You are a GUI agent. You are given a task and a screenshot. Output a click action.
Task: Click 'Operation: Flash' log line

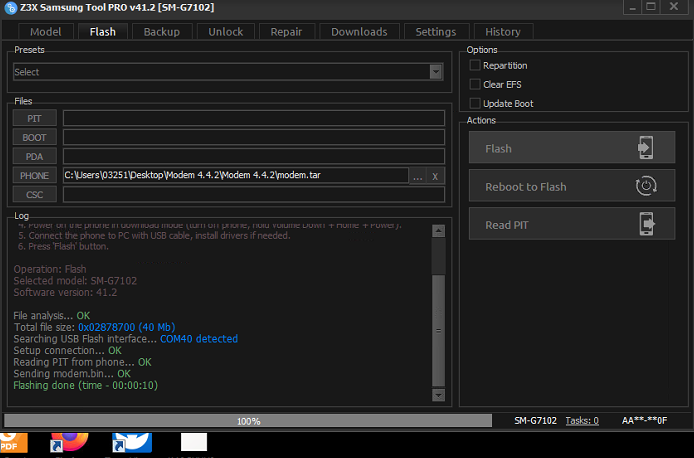(50, 269)
